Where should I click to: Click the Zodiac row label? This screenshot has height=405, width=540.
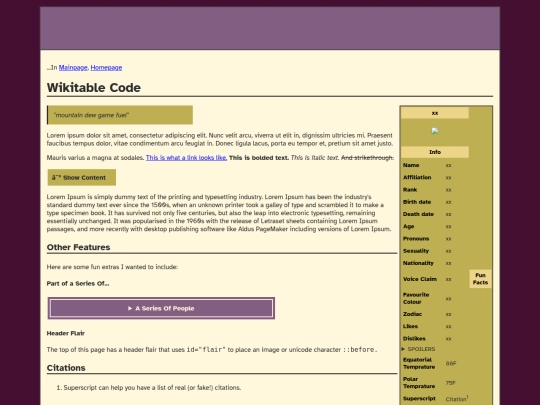pyautogui.click(x=412, y=314)
